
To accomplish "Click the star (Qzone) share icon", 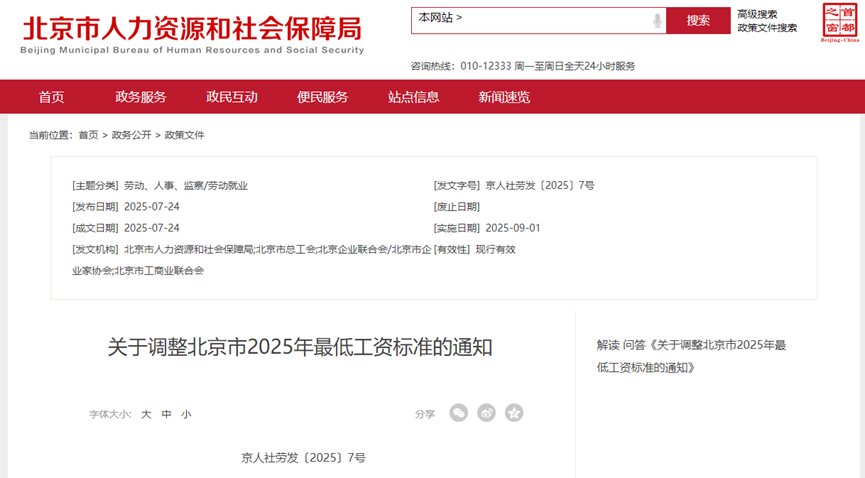I will click(514, 413).
